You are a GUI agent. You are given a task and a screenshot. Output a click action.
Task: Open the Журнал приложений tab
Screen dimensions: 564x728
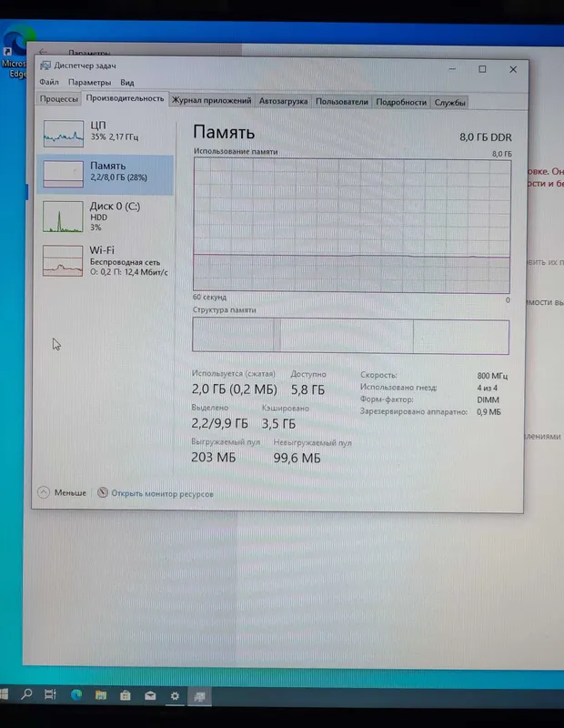tap(212, 100)
